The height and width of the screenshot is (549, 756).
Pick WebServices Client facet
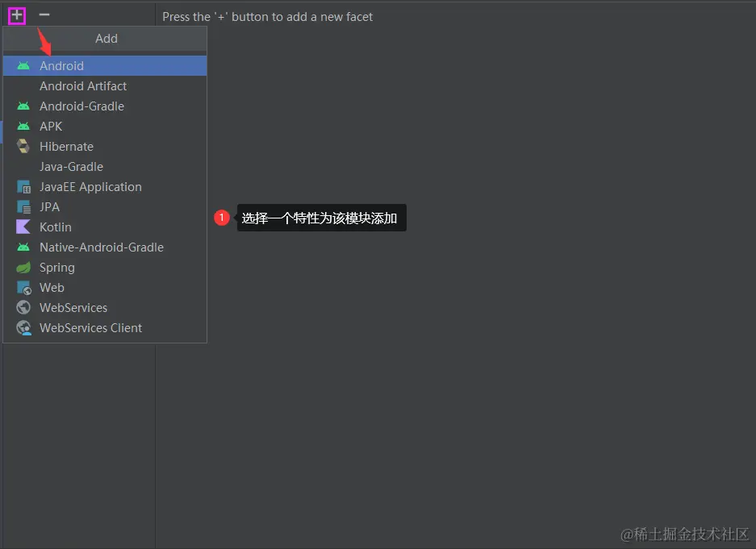[x=105, y=328]
